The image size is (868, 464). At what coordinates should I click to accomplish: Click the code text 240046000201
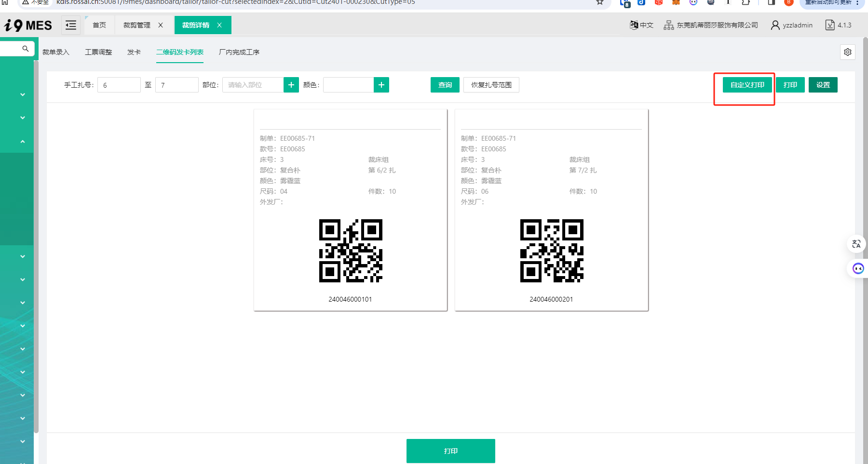[x=551, y=299]
